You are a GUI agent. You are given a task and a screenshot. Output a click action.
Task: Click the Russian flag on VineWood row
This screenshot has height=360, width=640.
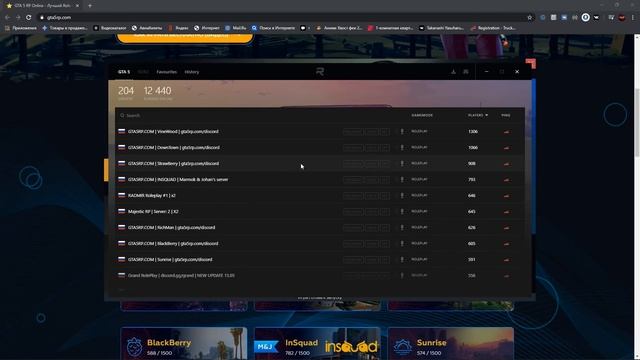click(x=122, y=131)
